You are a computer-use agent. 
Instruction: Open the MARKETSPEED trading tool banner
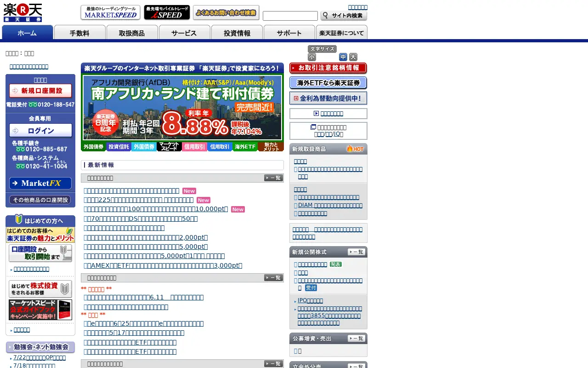(110, 12)
